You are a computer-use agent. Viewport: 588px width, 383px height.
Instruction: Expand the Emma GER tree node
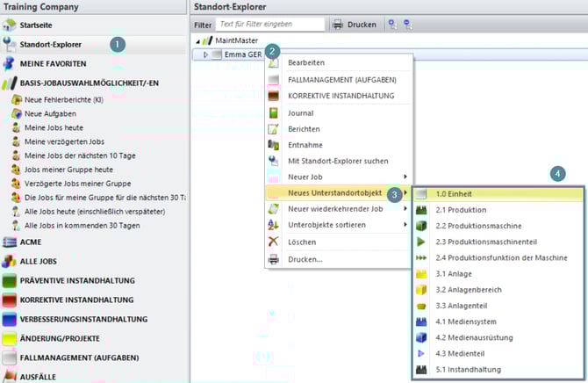point(205,54)
